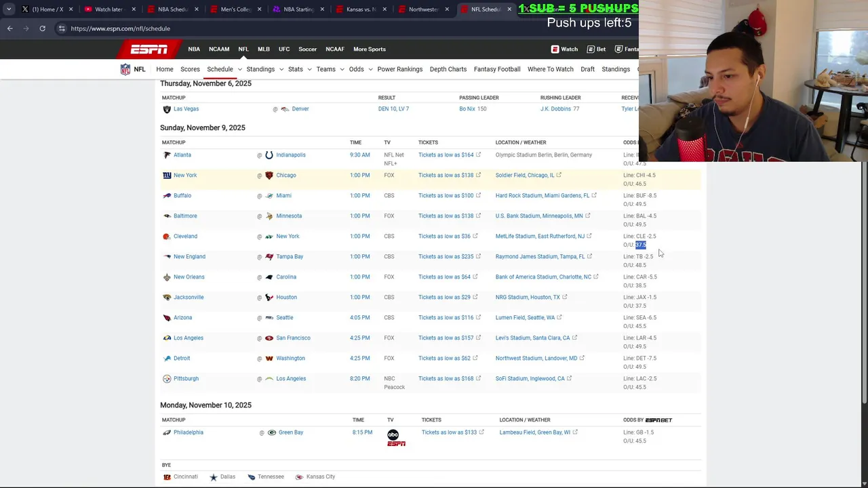Open Power Rankings in NFL subnav
868x488 pixels.
coord(400,69)
